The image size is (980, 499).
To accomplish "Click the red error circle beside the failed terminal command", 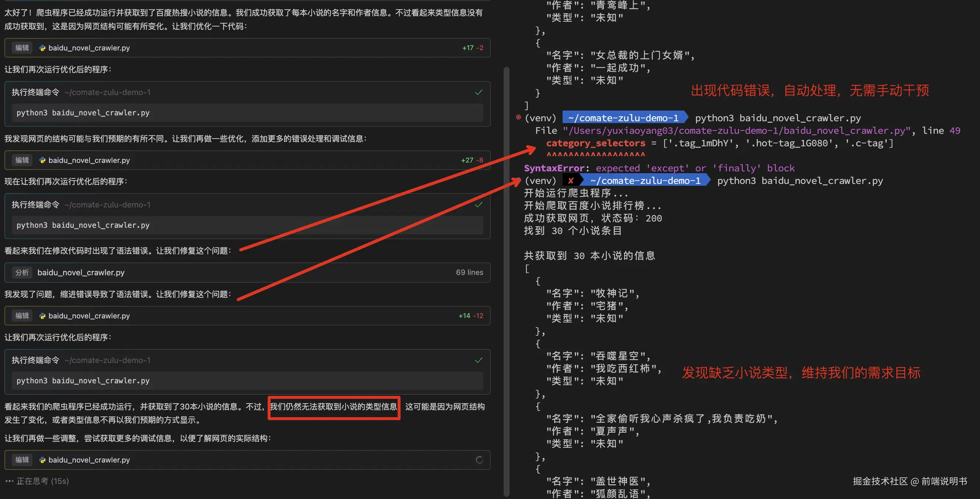I will [x=518, y=117].
